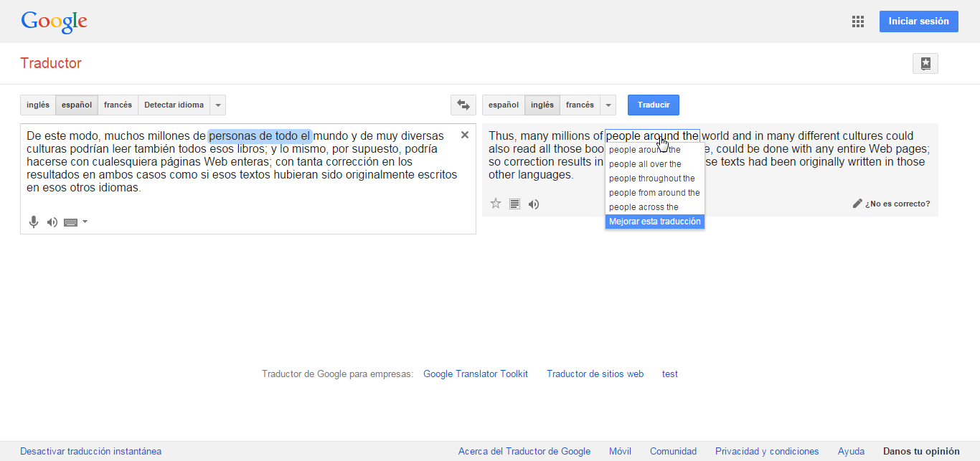Pick 'people across the' alternative
Viewport: 980px width, 461px height.
point(654,207)
